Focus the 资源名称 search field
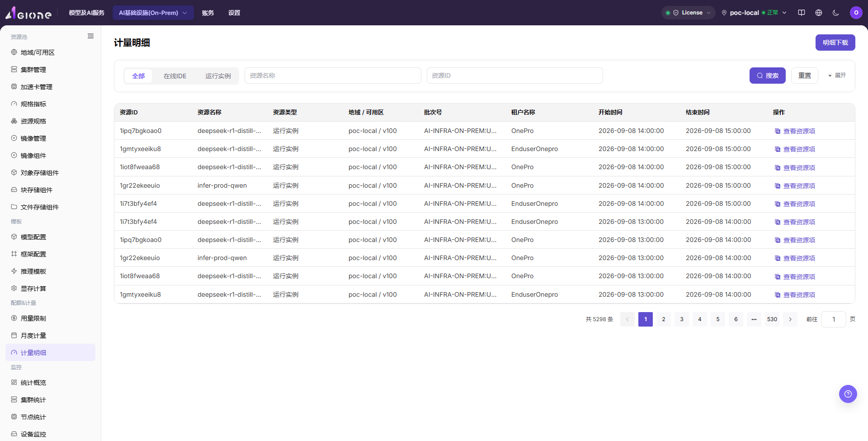868x441 pixels. click(x=333, y=76)
